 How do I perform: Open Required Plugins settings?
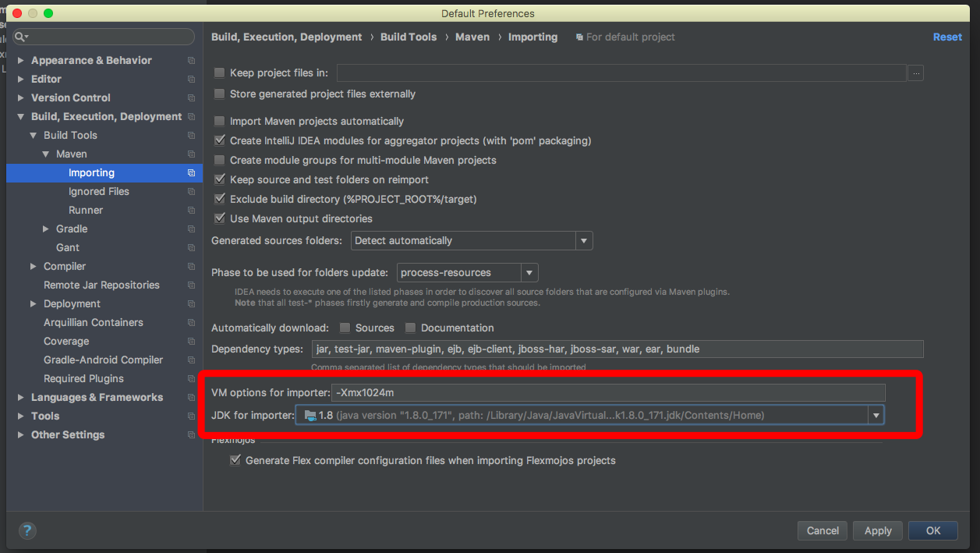[x=83, y=379]
